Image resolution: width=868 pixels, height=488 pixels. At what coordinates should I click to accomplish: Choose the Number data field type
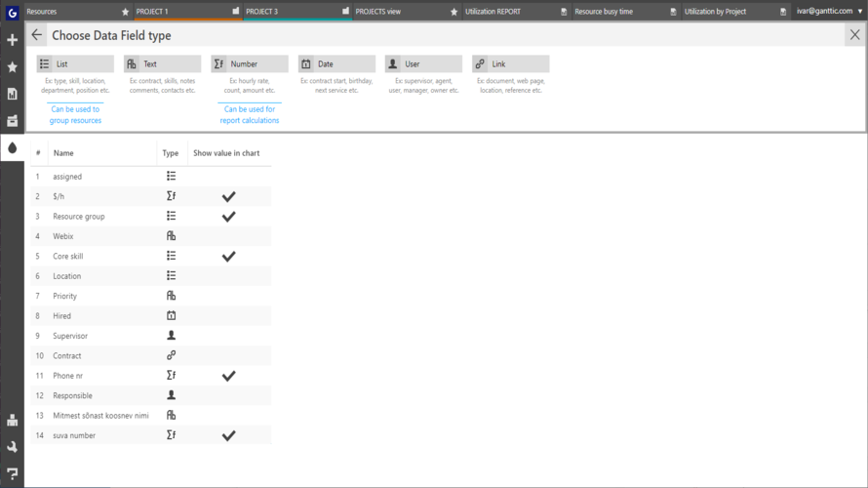tap(249, 63)
